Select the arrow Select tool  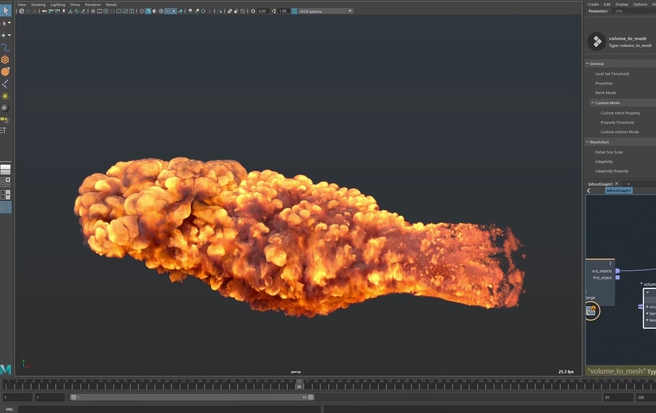click(5, 10)
